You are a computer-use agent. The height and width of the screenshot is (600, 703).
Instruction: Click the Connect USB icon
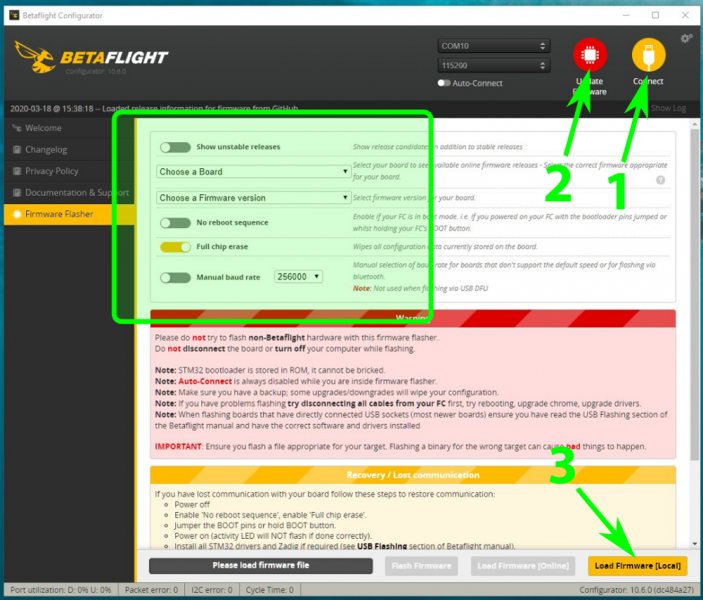[648, 55]
